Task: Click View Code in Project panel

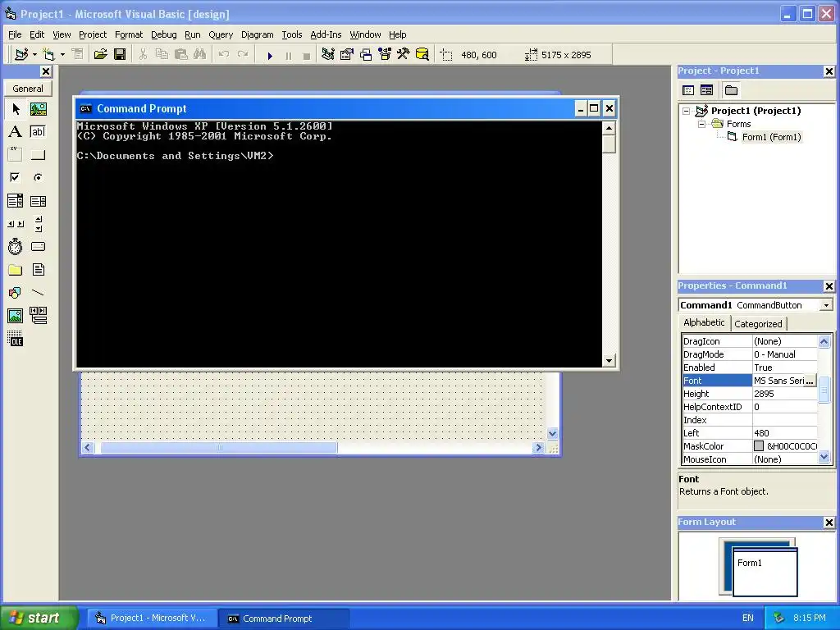Action: (688, 90)
